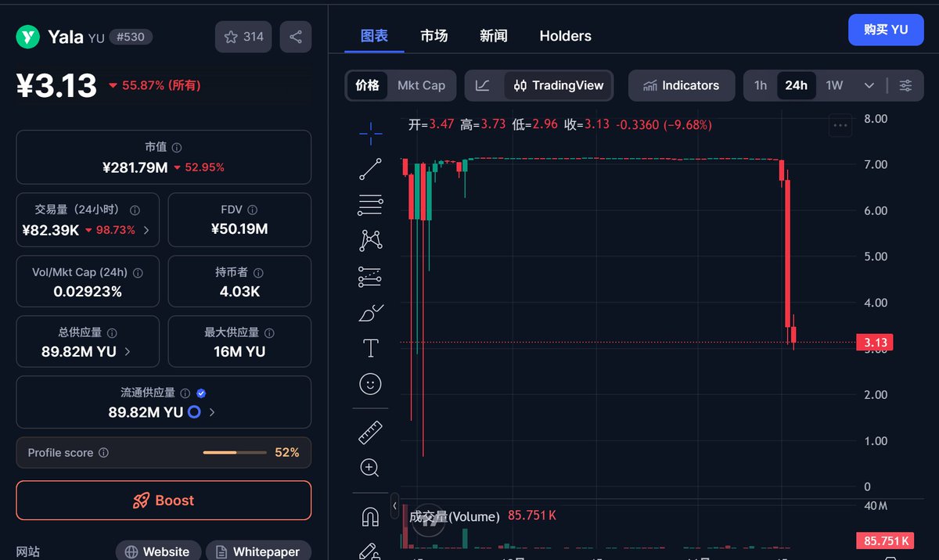
Task: Switch chart to 价格 view
Action: click(367, 85)
